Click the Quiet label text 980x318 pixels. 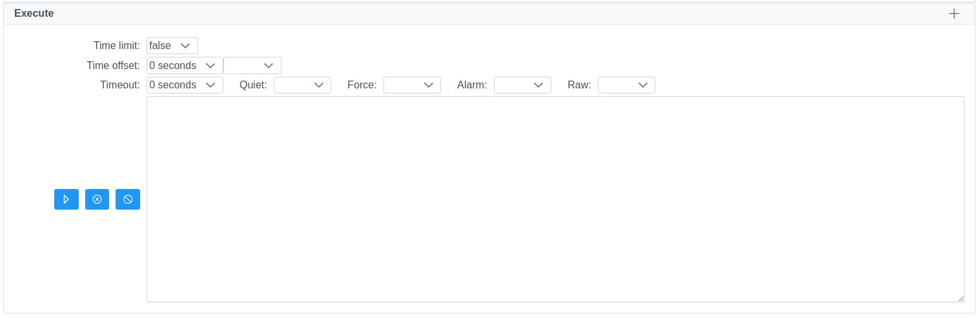pos(253,85)
